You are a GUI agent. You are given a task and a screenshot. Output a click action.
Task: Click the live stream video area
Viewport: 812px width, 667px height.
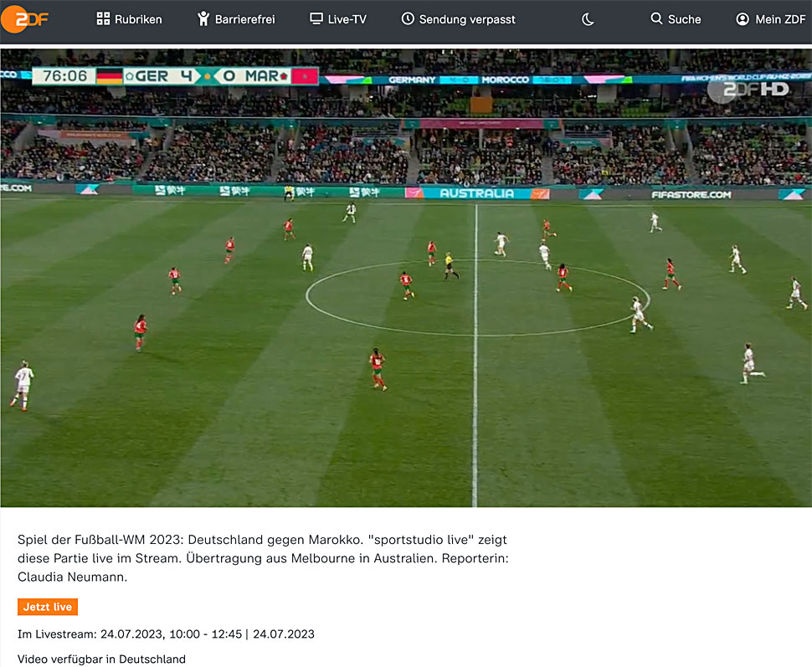pos(406,278)
